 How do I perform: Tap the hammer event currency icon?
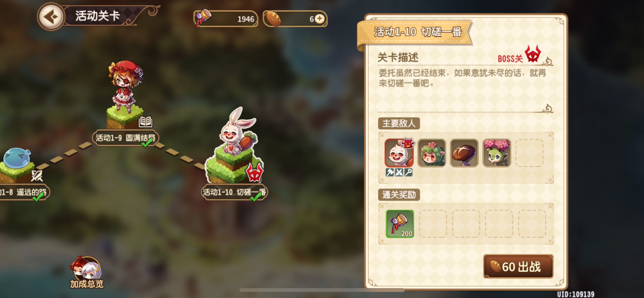point(203,18)
